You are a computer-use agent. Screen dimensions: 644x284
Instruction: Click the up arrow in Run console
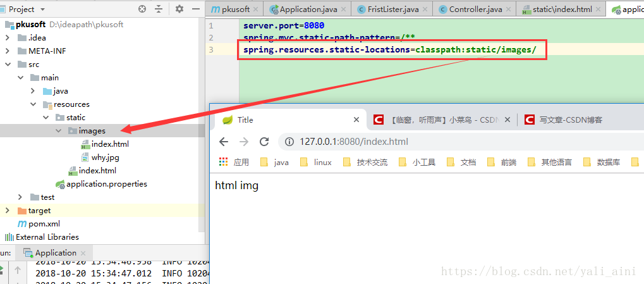(x=18, y=270)
